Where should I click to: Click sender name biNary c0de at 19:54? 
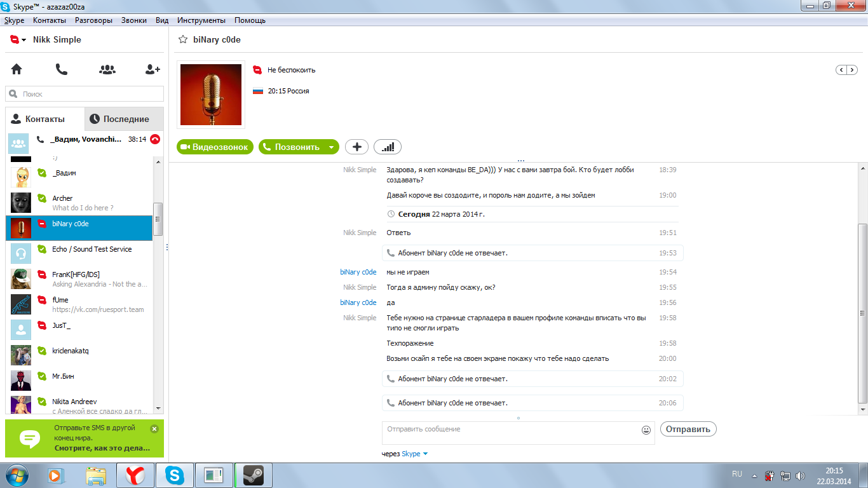[358, 272]
